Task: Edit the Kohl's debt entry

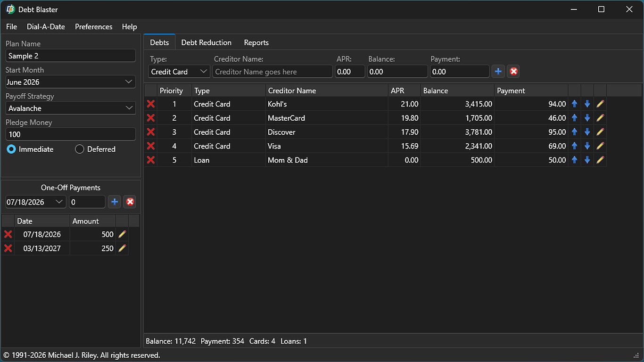Action: point(600,104)
